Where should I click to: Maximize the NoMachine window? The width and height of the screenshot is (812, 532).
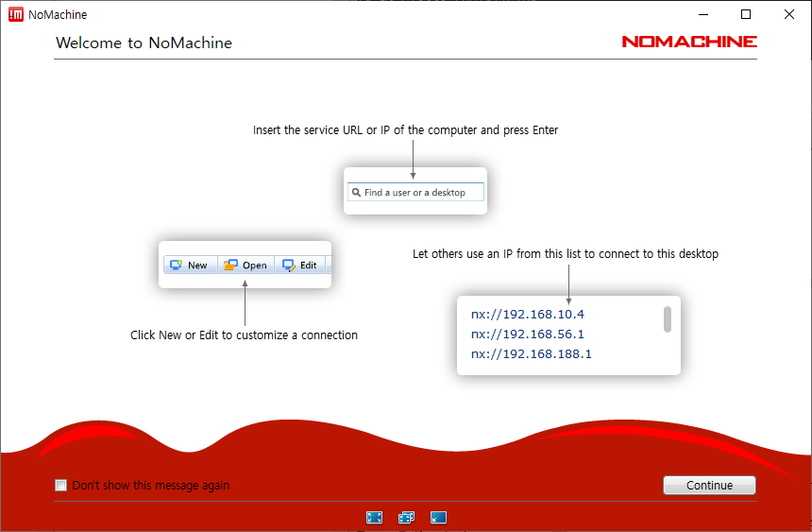(746, 14)
